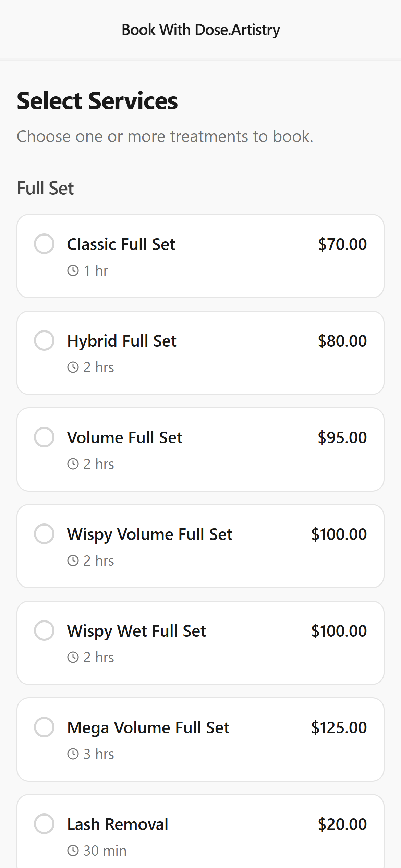Pick the Wispy Wet Full Set radio
The image size is (401, 868).
point(44,630)
